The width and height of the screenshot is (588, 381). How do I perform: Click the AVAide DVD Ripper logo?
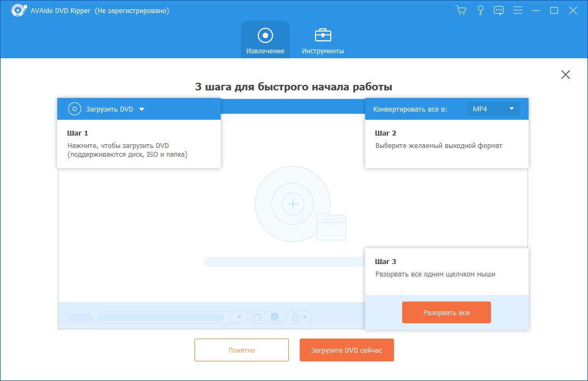18,10
